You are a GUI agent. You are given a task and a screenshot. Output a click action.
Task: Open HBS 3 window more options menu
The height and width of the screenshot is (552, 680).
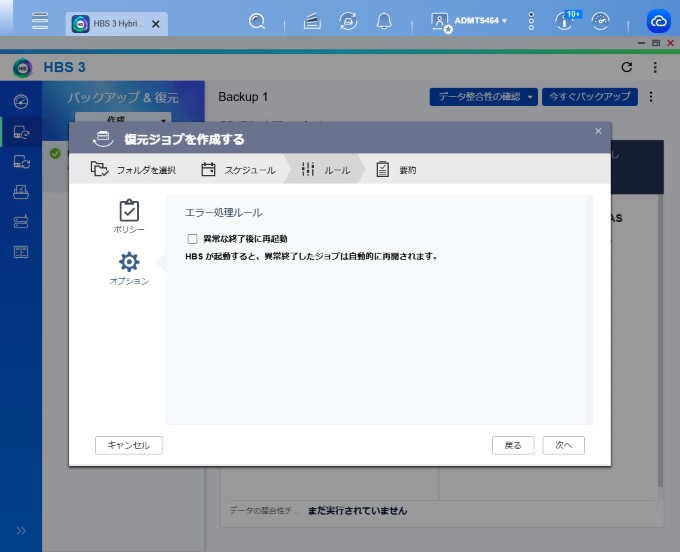coord(655,67)
